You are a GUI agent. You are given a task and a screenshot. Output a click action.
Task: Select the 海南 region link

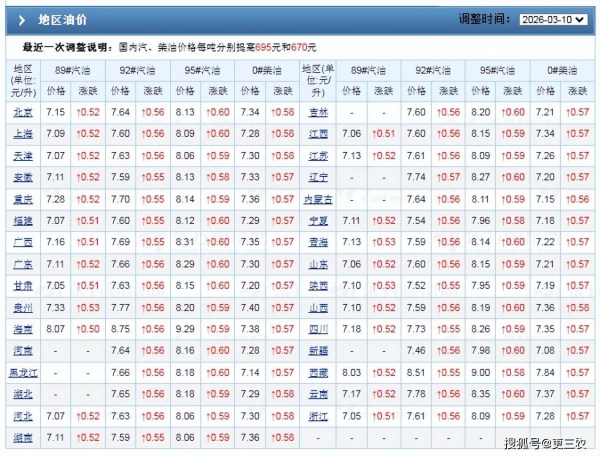(x=22, y=328)
